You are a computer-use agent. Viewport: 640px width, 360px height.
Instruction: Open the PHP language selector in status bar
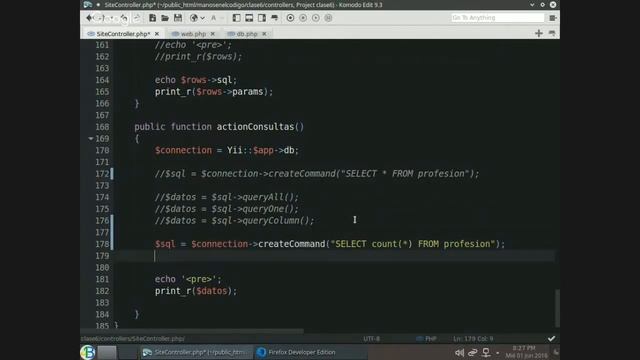coord(427,339)
